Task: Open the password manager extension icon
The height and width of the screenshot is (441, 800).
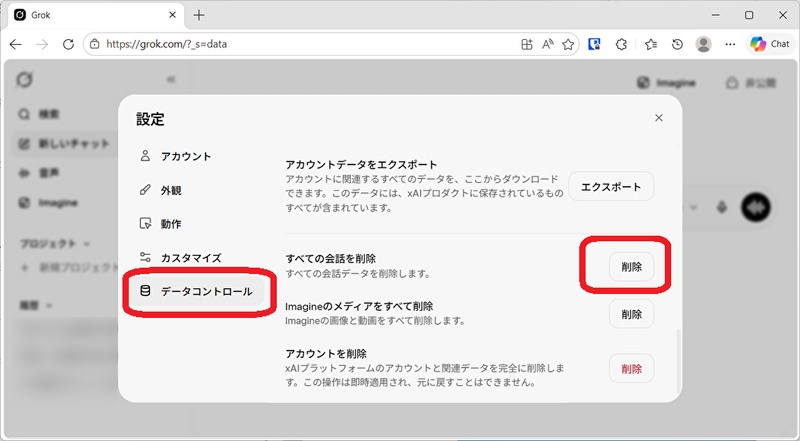Action: click(594, 44)
